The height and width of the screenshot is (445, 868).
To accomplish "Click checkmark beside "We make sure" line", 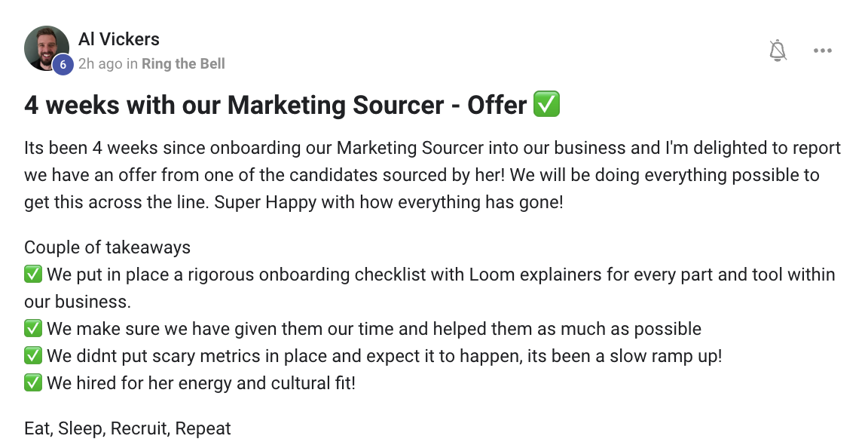I will (x=33, y=329).
